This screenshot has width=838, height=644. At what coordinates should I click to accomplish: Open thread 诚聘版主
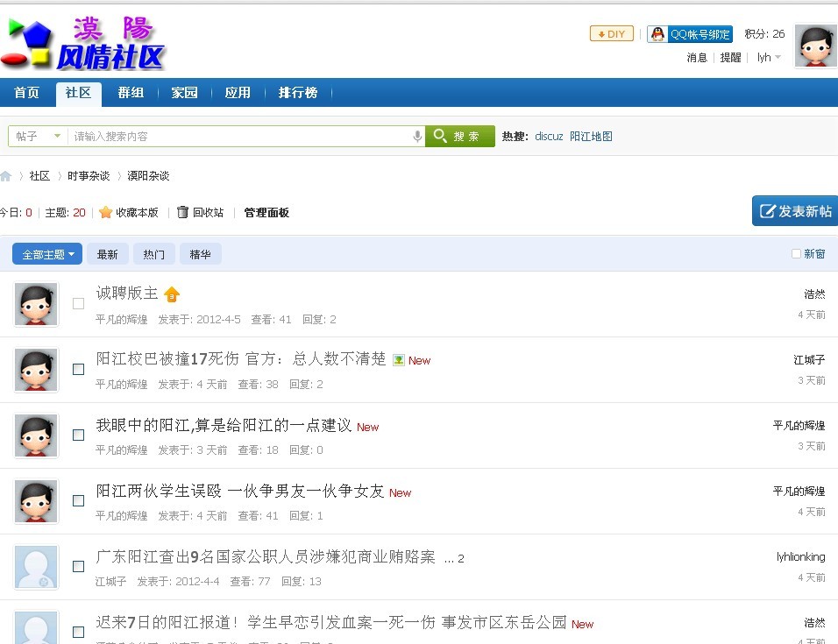tap(126, 293)
